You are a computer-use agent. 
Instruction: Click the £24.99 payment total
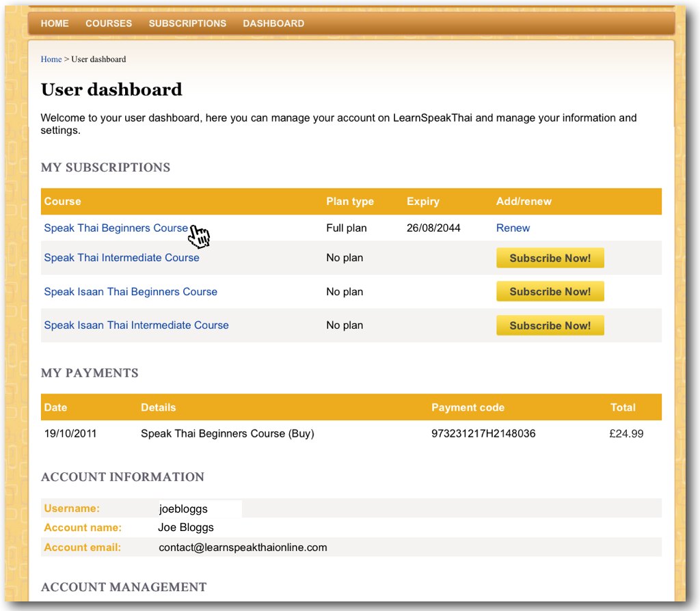click(626, 433)
